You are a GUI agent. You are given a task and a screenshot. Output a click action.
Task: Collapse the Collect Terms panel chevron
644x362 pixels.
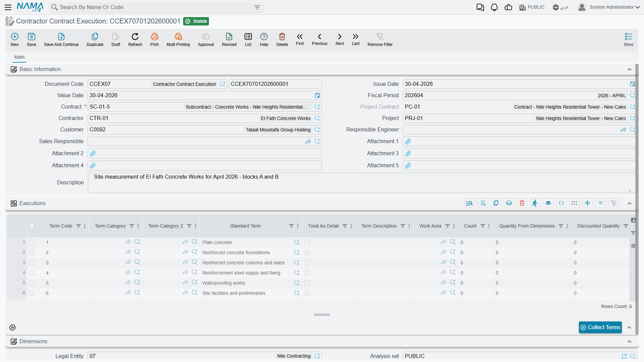[x=629, y=327]
